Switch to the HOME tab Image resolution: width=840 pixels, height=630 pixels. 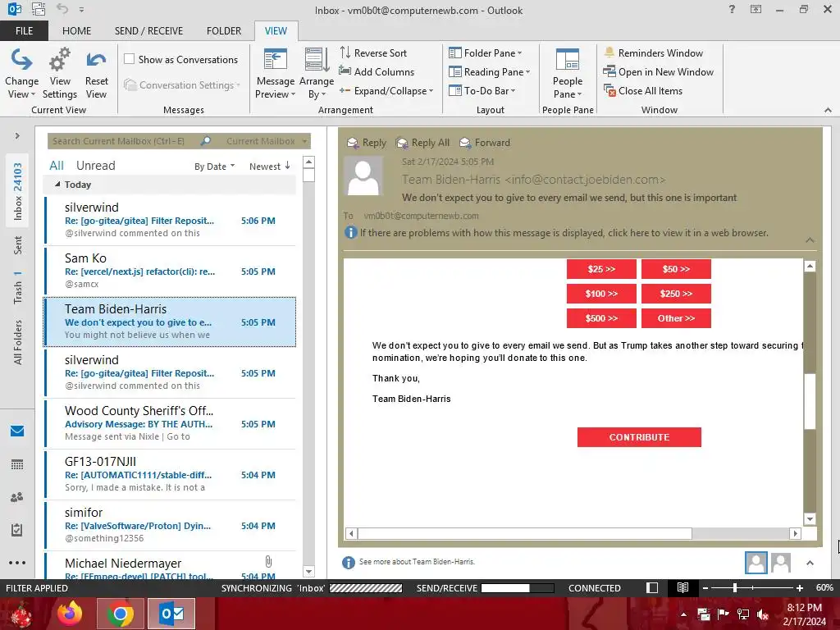[x=76, y=30]
